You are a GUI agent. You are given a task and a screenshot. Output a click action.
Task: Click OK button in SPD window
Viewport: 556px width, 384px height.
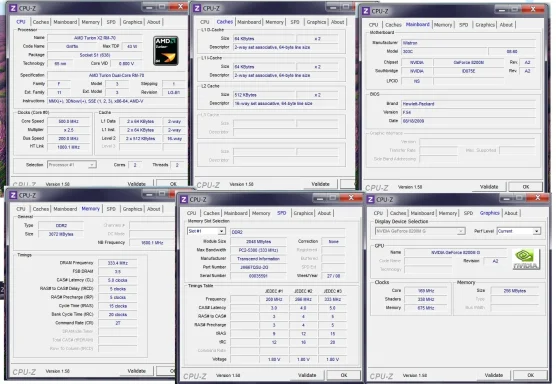pos(344,375)
